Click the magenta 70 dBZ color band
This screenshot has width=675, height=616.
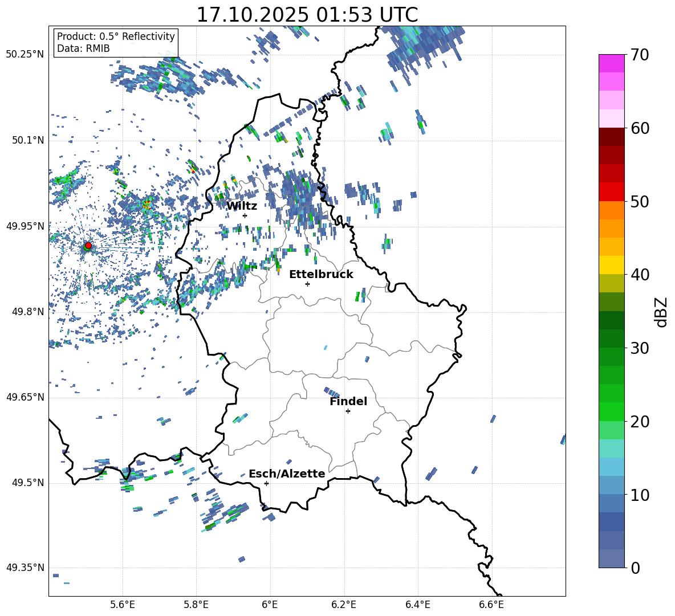(611, 63)
